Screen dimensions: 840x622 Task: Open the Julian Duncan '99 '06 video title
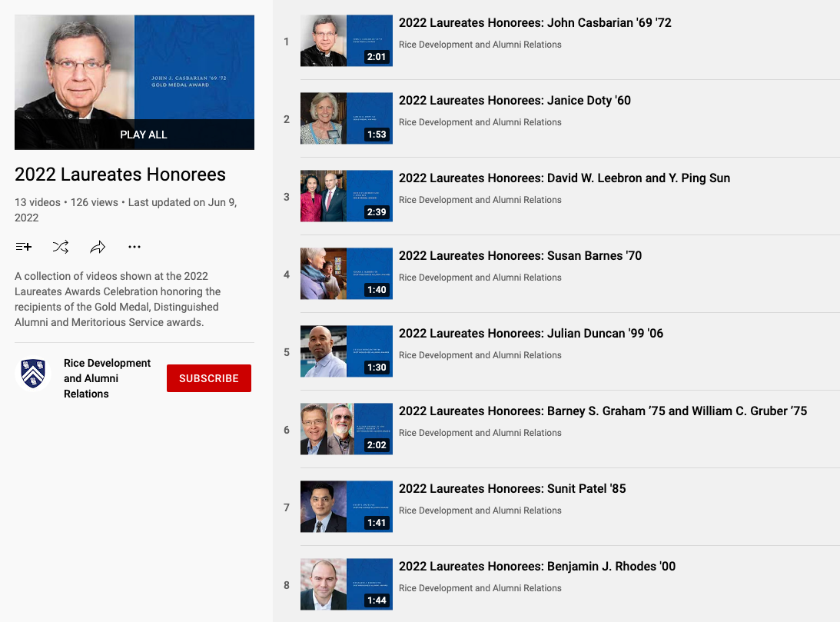click(x=531, y=333)
